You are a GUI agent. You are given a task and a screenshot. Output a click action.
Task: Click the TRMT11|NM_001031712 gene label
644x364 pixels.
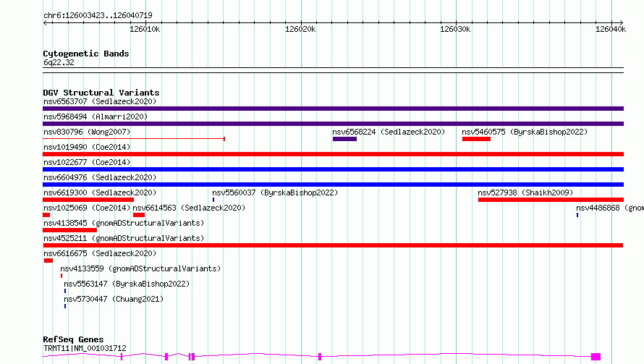85,348
